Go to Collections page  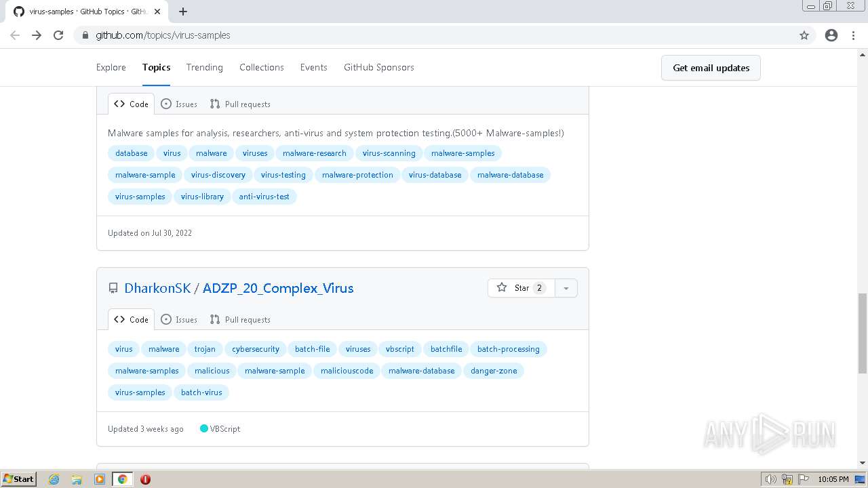[262, 67]
